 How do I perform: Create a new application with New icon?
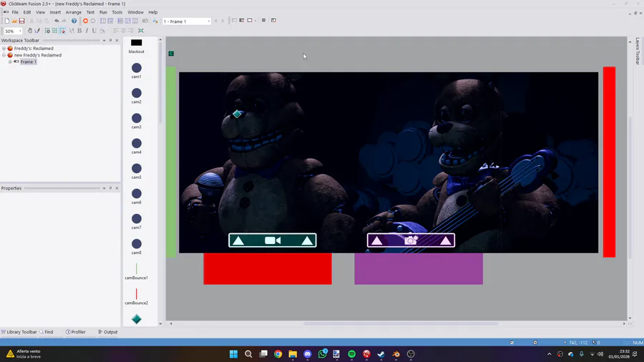pos(7,21)
